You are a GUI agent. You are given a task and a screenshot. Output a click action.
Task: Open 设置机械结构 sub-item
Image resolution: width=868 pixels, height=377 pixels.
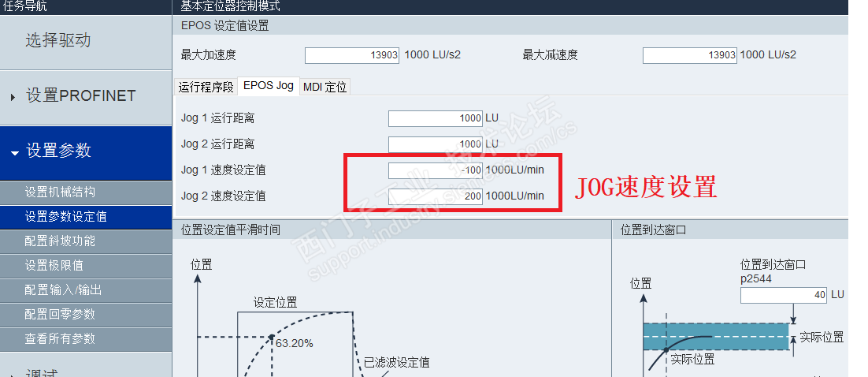[86, 192]
